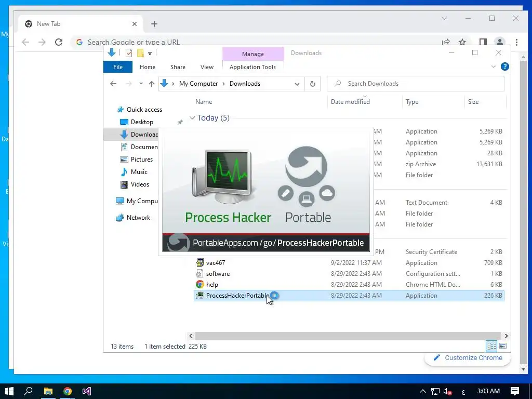Click Customize Chrome button
532x399 pixels.
pyautogui.click(x=468, y=357)
